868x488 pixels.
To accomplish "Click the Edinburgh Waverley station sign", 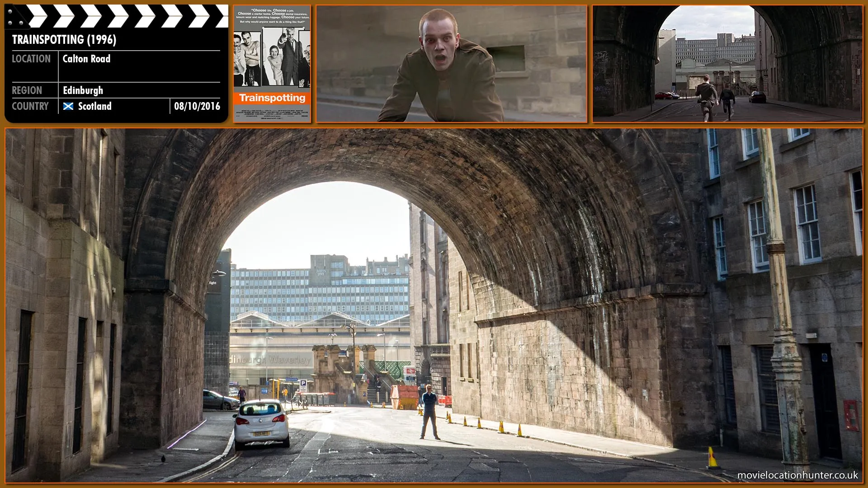I will pos(271,360).
